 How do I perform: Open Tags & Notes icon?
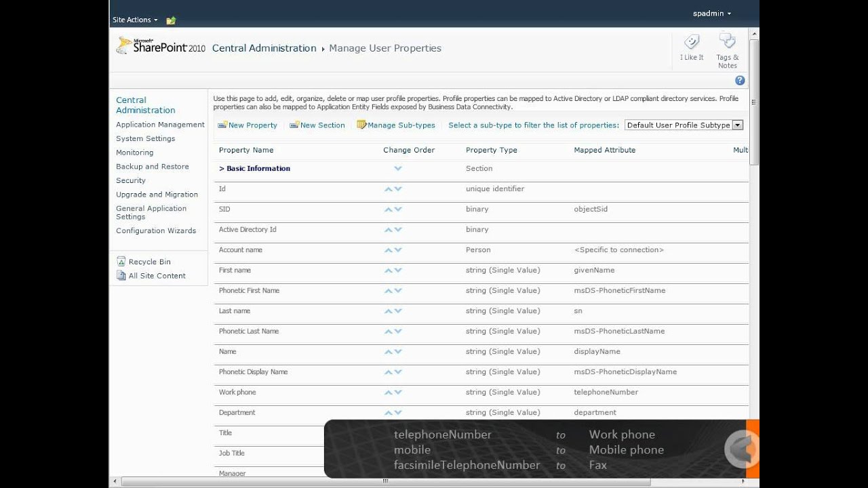click(727, 41)
